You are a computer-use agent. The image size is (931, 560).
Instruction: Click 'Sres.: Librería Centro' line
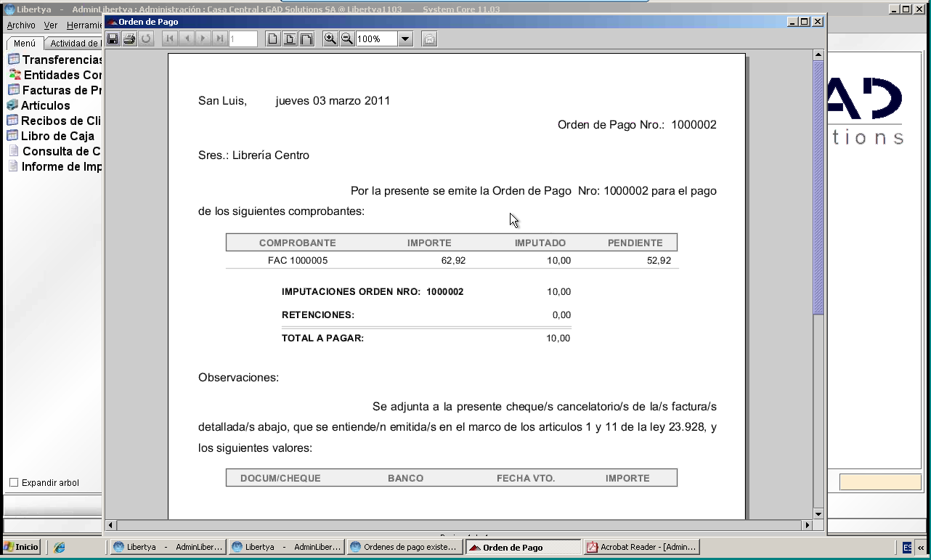(x=253, y=155)
